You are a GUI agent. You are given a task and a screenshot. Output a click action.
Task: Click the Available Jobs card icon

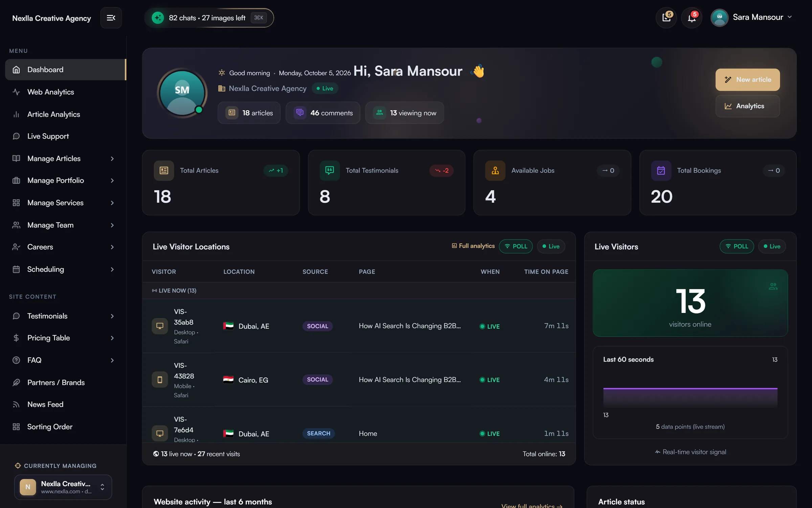click(495, 170)
